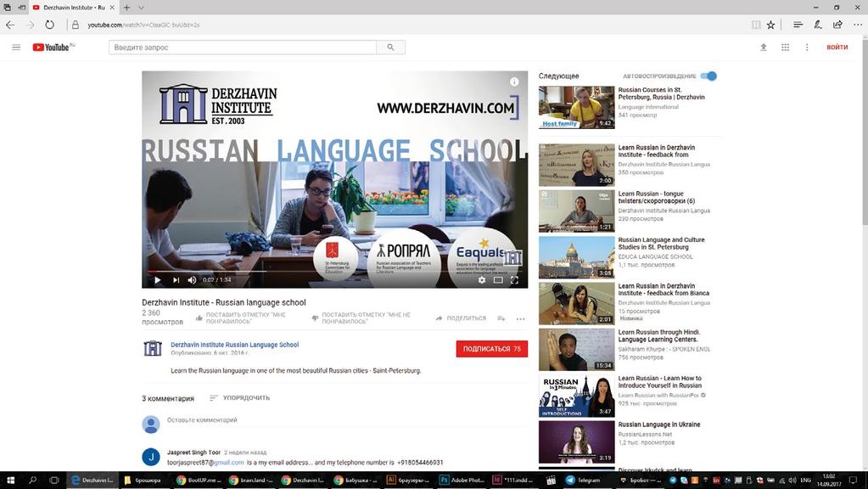Screen dimensions: 868x489
Task: Switch to Adobe Photoshop taskbar item
Action: [462, 481]
